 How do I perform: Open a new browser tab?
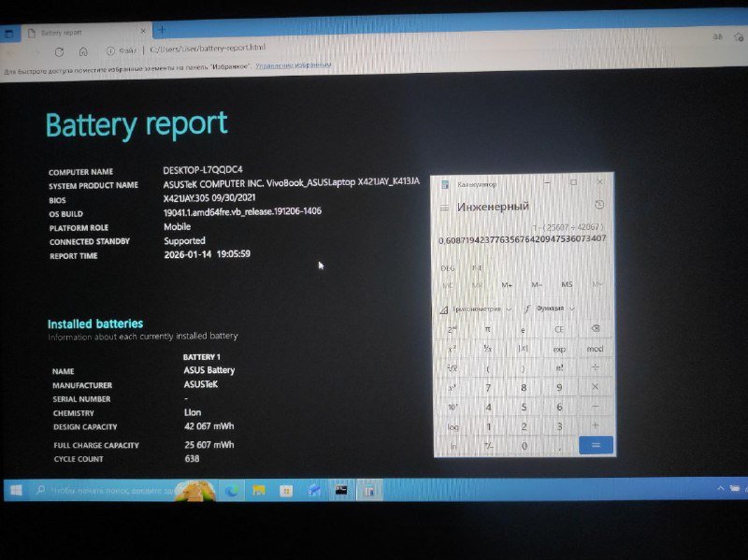coord(162,30)
